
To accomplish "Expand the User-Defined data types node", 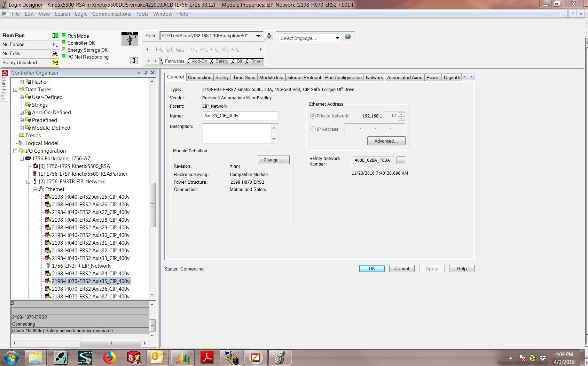I will click(22, 97).
